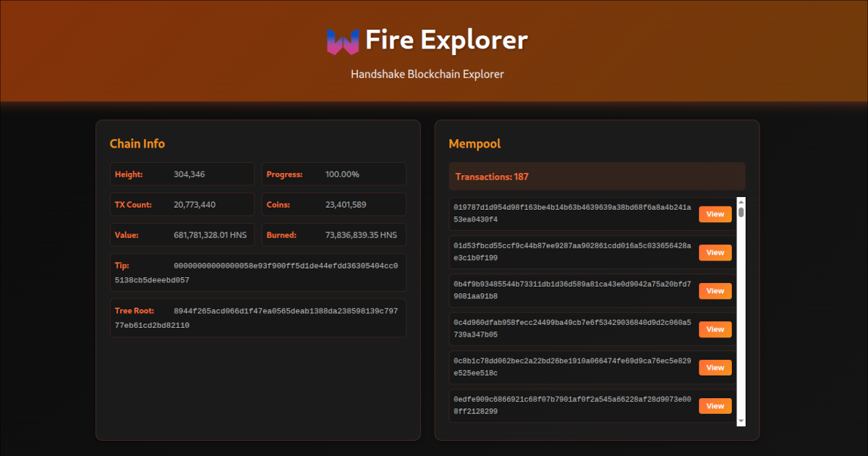Viewport: 868px width, 456px height.
Task: Open View for transaction 01d53fbc
Action: 715,252
